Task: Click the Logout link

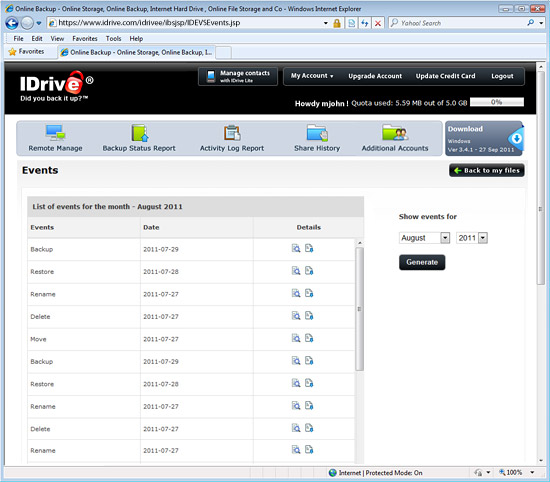Action: [502, 76]
